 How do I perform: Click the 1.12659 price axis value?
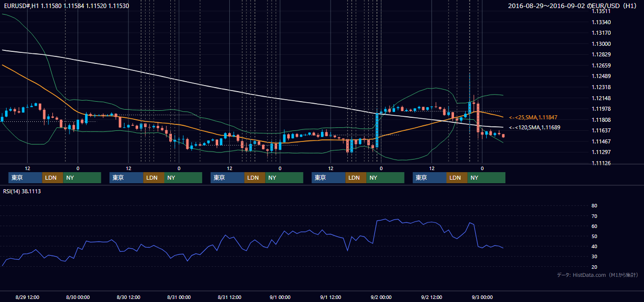pos(601,65)
